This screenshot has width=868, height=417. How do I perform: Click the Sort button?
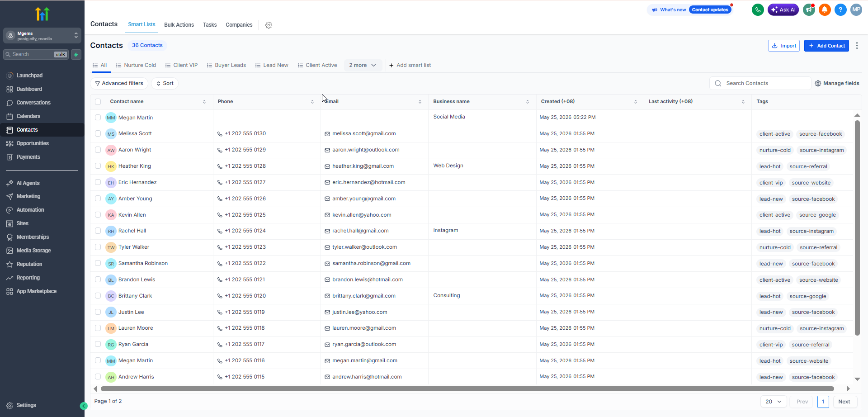point(165,83)
